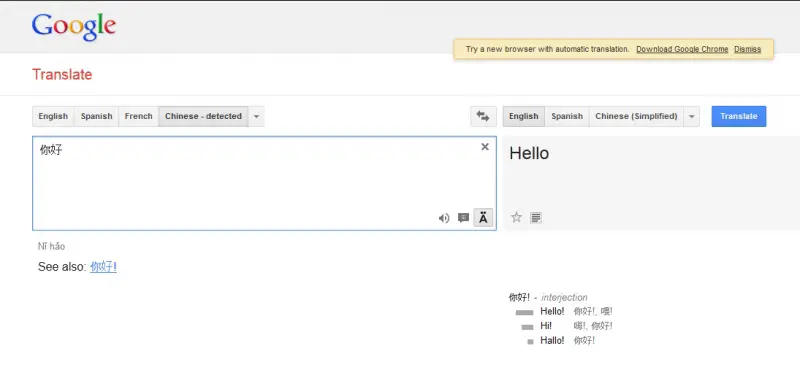Click the translated Hello result text

coord(529,153)
